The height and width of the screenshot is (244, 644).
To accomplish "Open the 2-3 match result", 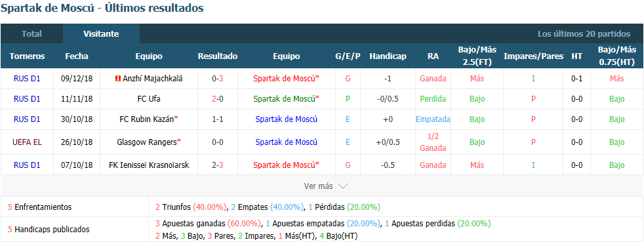I will tap(218, 165).
